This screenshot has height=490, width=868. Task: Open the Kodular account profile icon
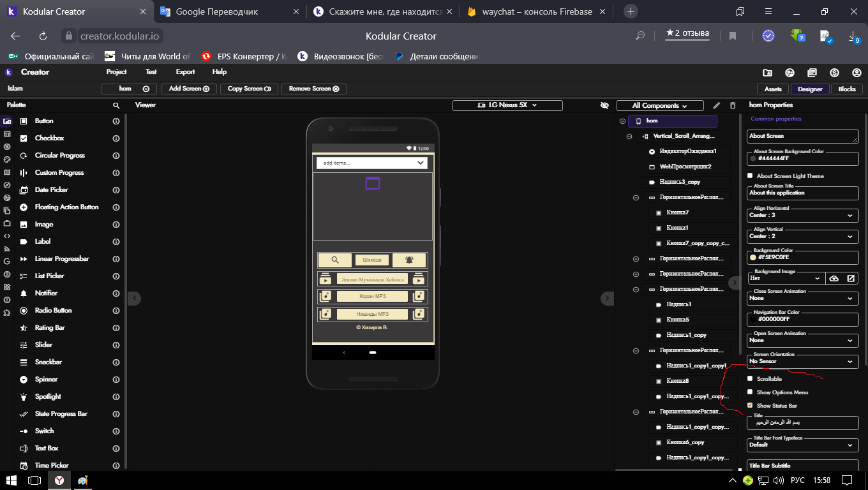[x=857, y=73]
